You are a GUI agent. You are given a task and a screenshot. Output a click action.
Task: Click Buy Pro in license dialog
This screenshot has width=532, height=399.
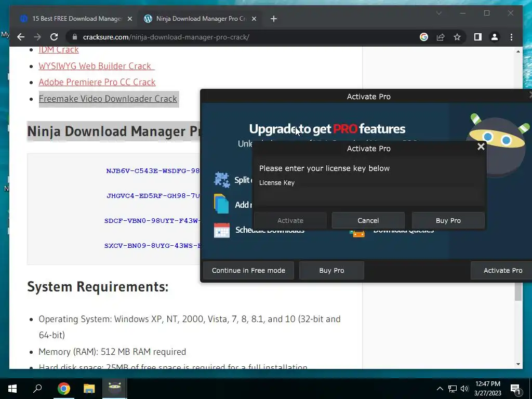point(448,220)
